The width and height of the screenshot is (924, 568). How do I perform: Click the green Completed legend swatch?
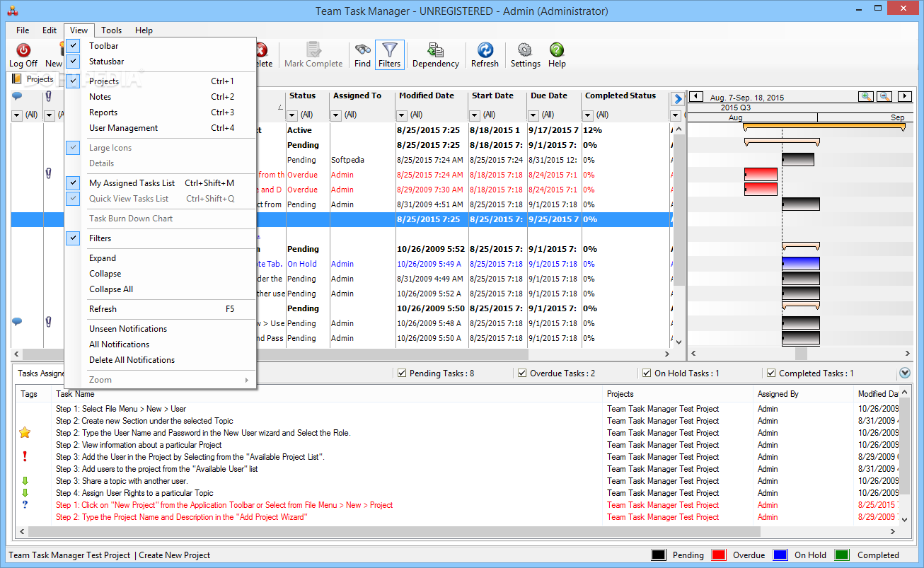[842, 555]
